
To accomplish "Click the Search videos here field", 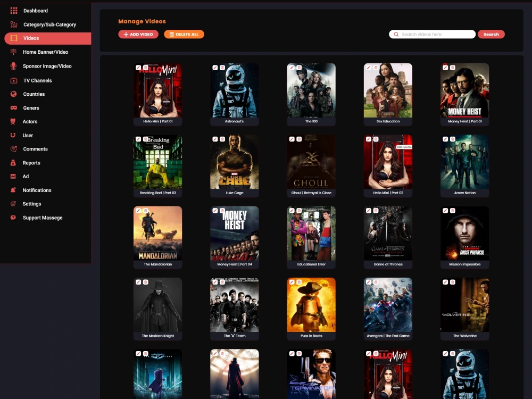I will pyautogui.click(x=432, y=34).
